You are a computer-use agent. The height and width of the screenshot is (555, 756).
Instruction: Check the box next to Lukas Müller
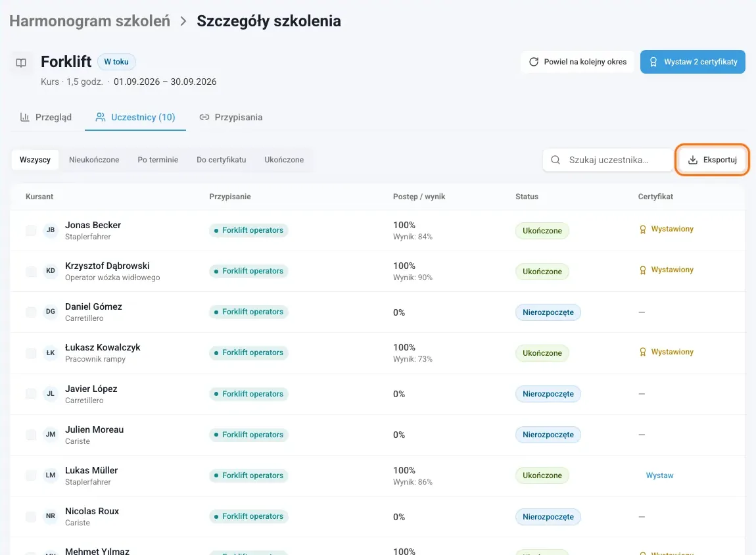click(x=31, y=475)
